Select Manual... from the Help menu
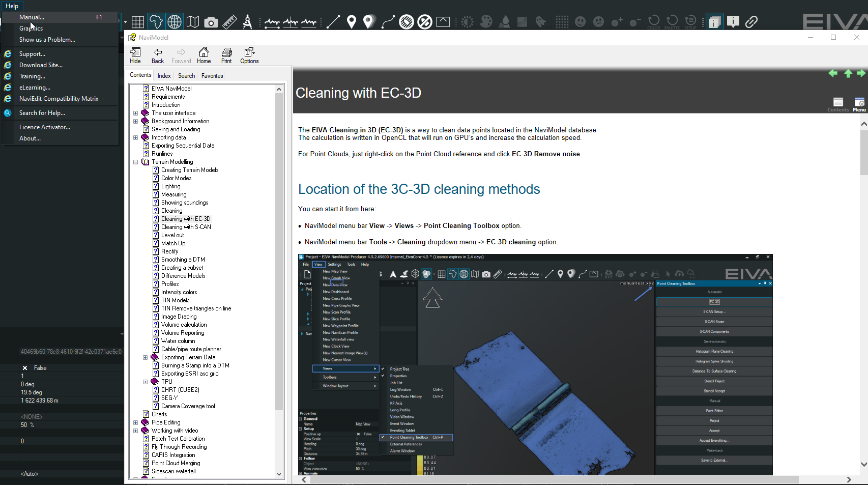868x485 pixels. pos(60,17)
